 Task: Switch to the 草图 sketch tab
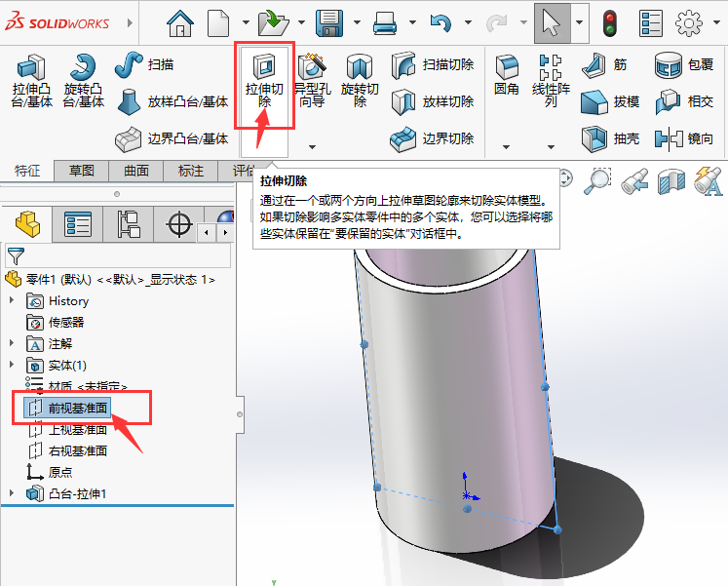82,171
